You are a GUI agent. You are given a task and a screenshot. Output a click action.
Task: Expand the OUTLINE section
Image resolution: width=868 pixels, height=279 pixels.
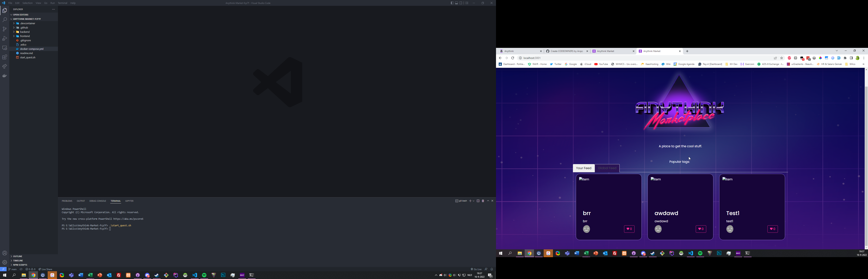[x=17, y=256]
